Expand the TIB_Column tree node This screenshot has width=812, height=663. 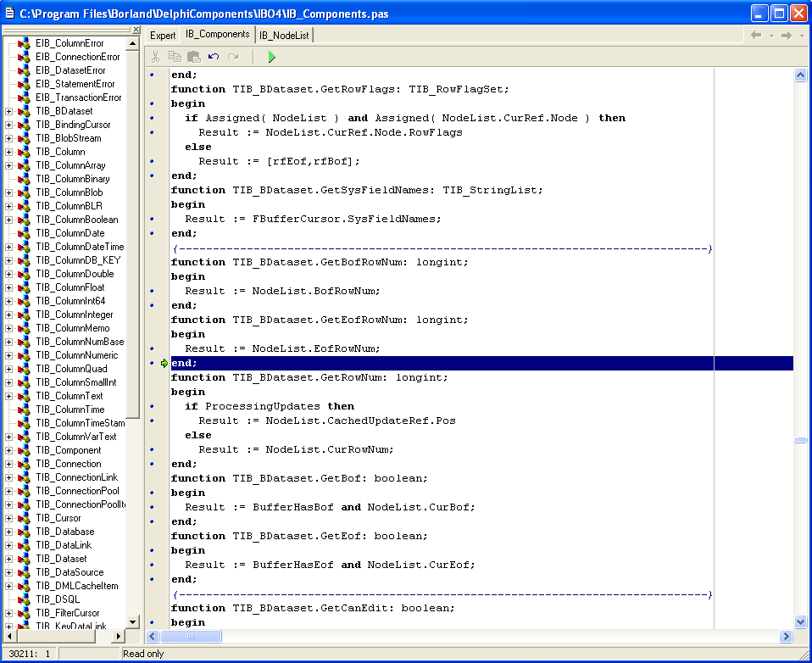[x=8, y=152]
